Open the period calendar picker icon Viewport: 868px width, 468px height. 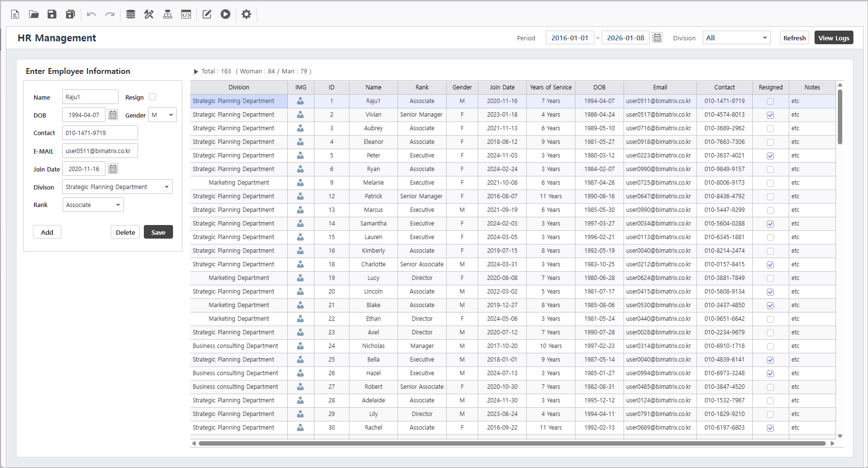pos(657,37)
